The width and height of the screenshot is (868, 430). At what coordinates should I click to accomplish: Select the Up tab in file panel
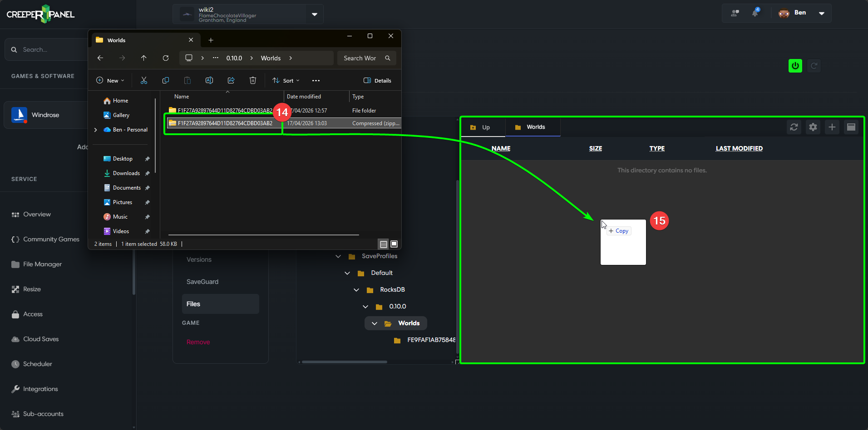(x=482, y=127)
